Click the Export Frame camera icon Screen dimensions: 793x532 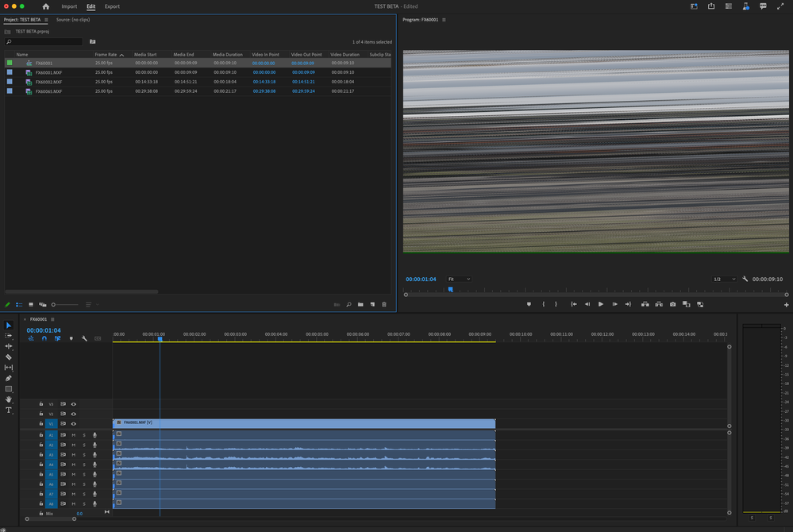673,304
